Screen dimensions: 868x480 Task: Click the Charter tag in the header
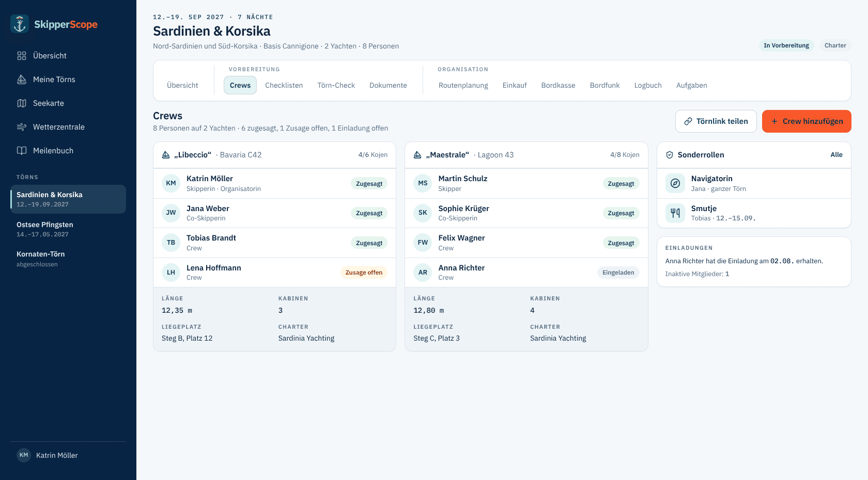[x=835, y=45]
